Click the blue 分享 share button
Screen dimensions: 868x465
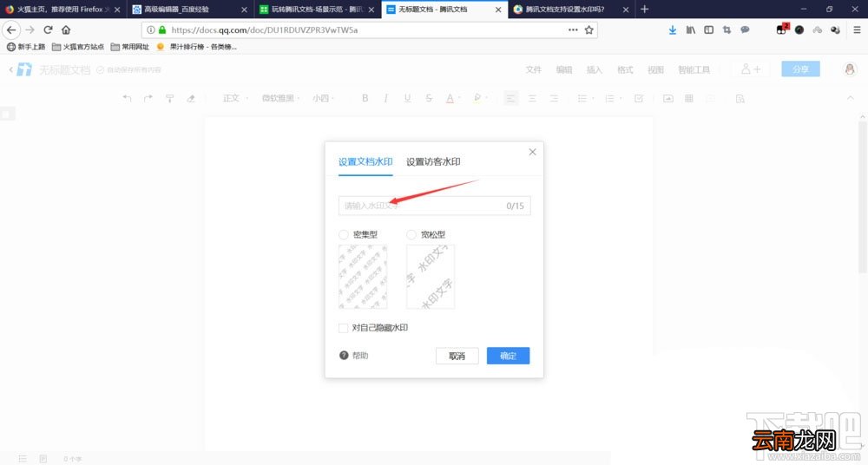coord(800,69)
